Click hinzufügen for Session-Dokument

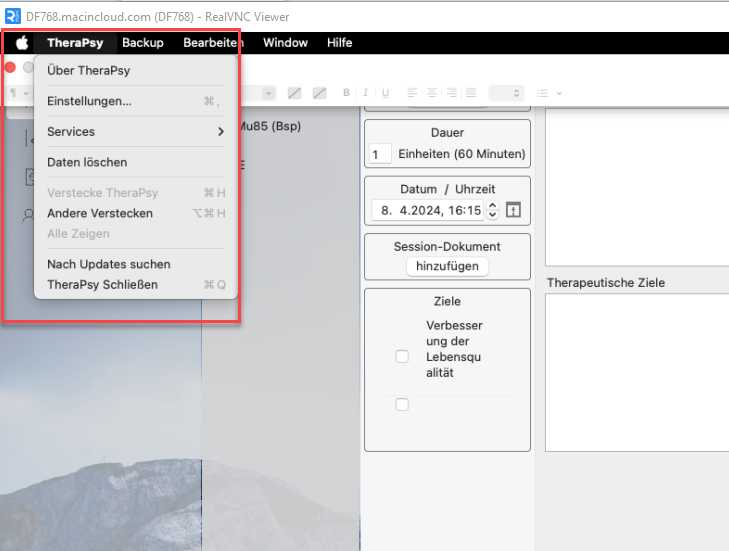pos(447,266)
